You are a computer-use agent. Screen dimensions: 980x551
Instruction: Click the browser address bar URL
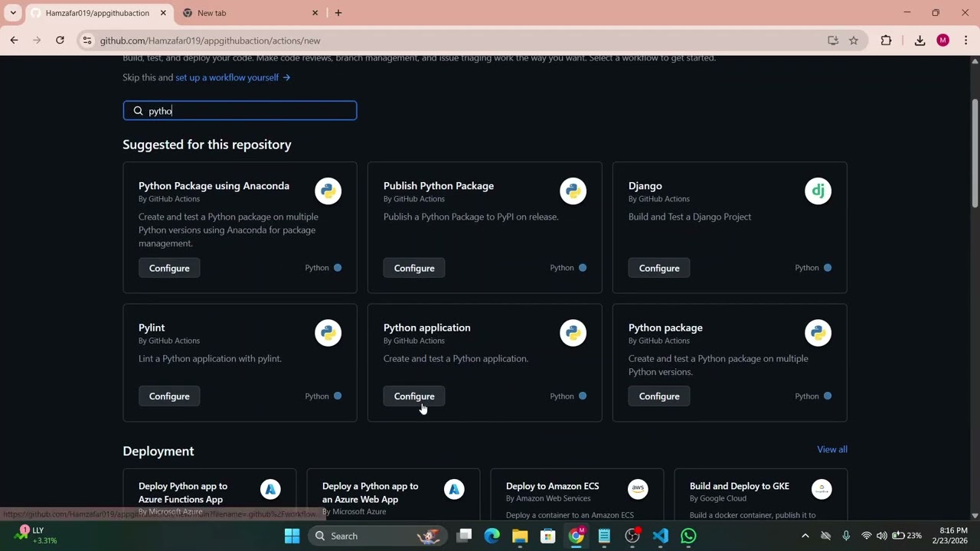click(210, 41)
